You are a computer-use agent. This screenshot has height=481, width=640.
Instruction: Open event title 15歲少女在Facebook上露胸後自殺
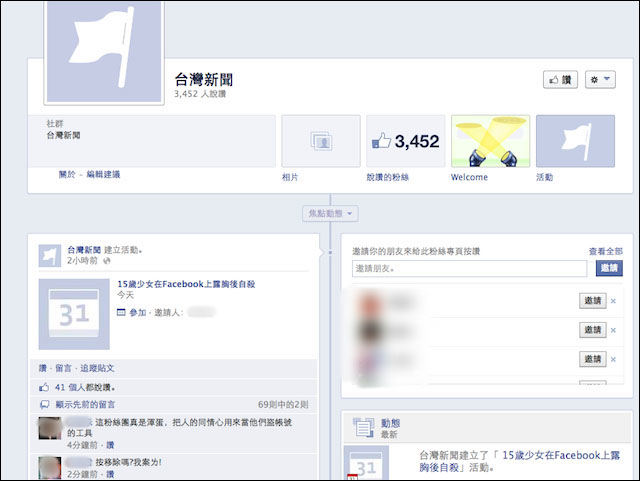pyautogui.click(x=186, y=284)
